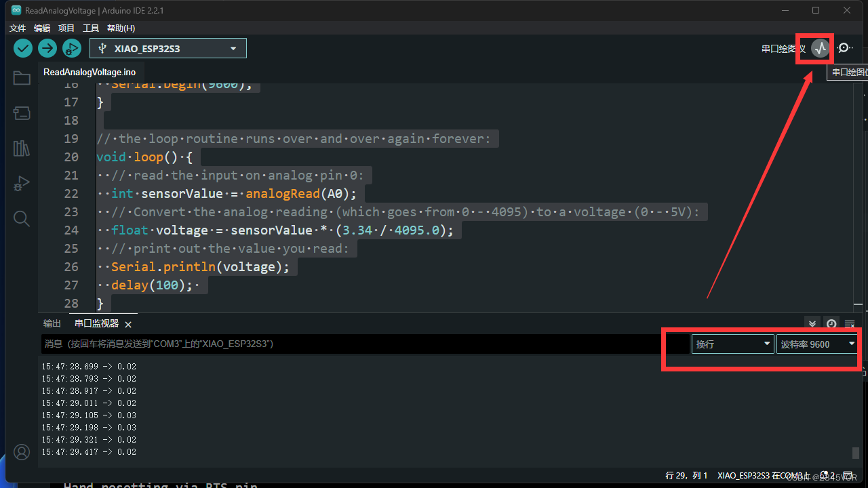Open the 工具 menu
Image resolution: width=868 pixels, height=488 pixels.
point(91,28)
